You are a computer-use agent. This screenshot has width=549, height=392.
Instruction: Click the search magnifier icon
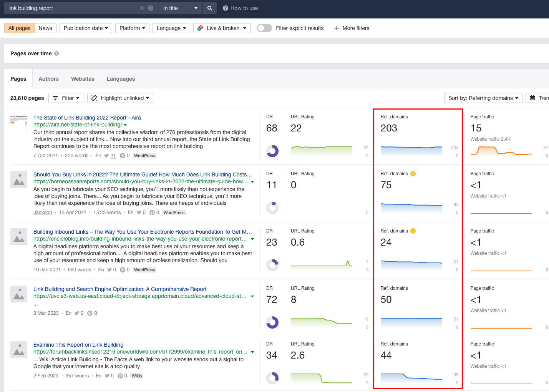point(209,8)
